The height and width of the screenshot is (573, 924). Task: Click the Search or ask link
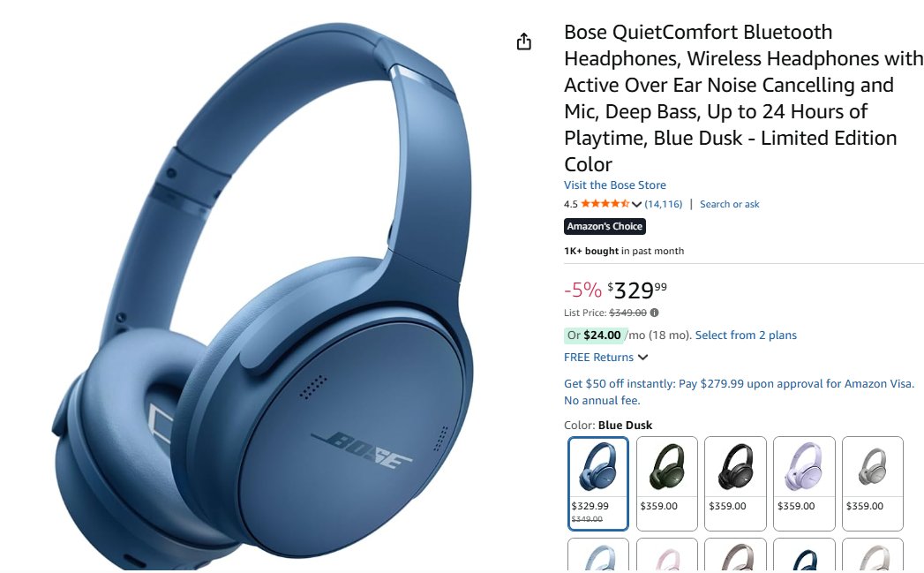730,204
